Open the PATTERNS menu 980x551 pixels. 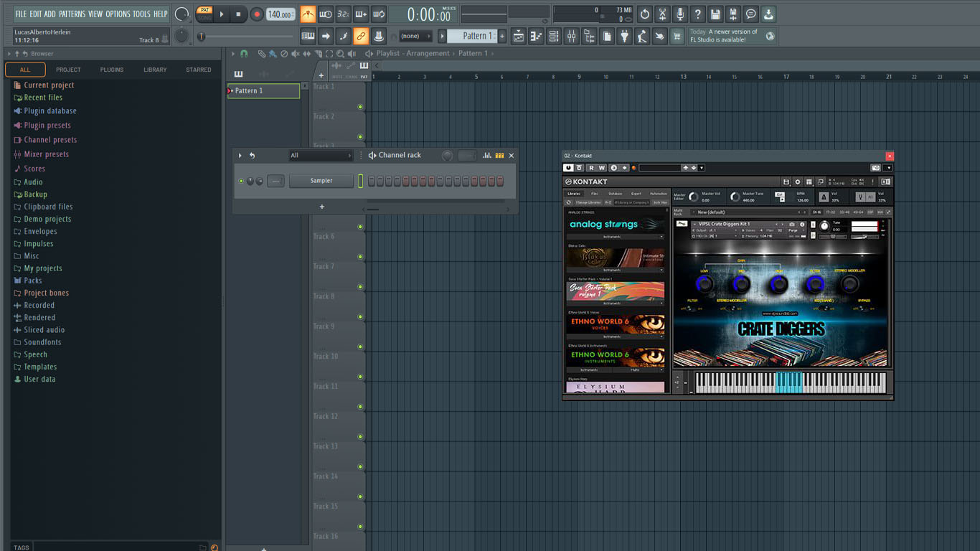click(72, 14)
